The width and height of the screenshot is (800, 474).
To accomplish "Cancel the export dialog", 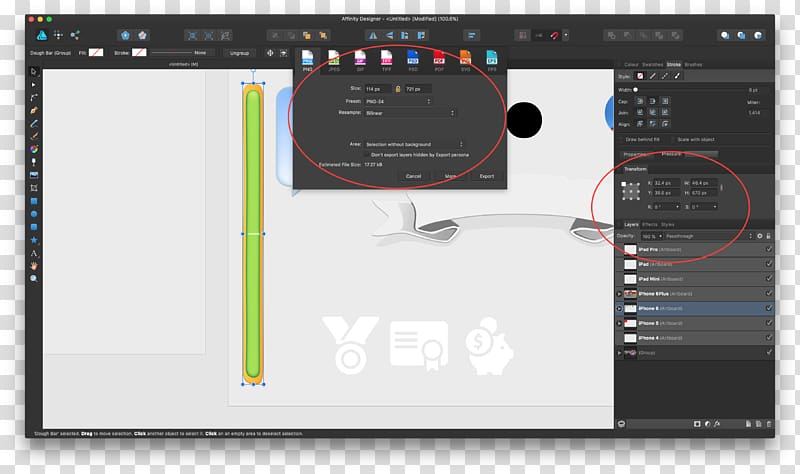I will click(x=413, y=176).
